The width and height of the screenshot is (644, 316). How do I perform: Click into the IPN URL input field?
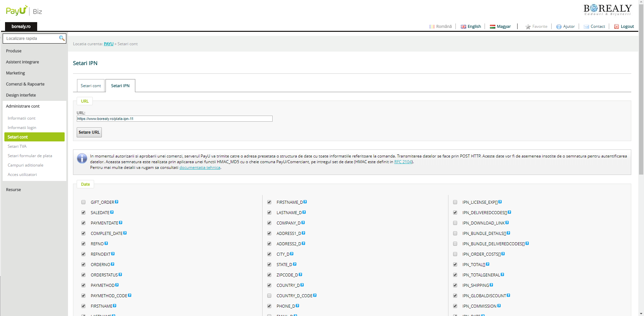coord(174,119)
